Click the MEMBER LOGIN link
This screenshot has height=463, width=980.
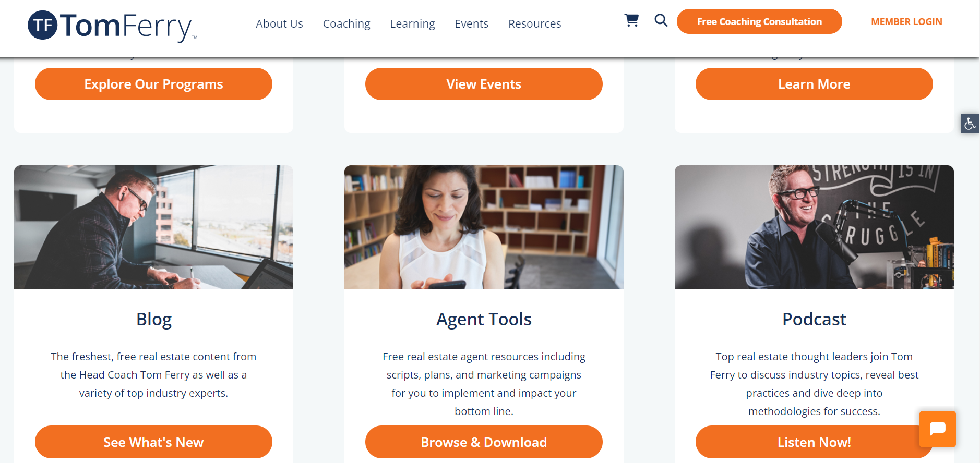pyautogui.click(x=906, y=22)
